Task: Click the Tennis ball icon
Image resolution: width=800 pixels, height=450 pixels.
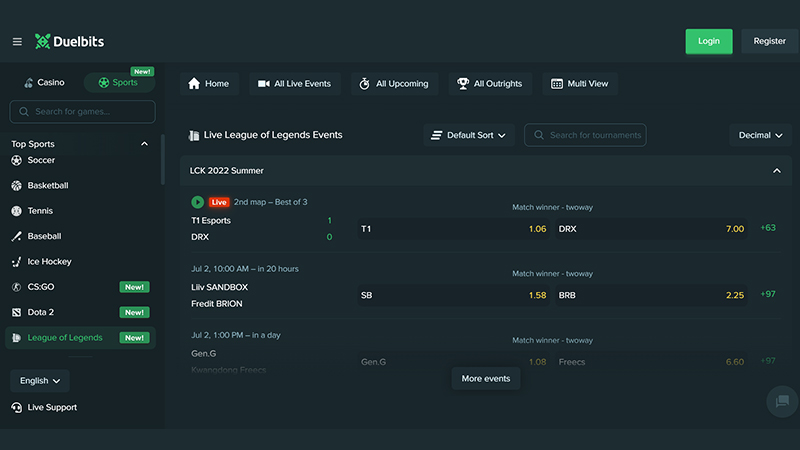Action: [16, 211]
